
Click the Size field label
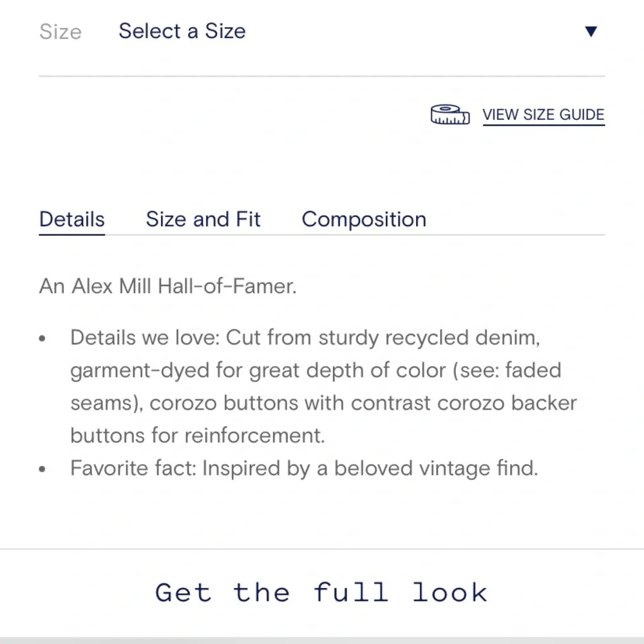pos(60,32)
